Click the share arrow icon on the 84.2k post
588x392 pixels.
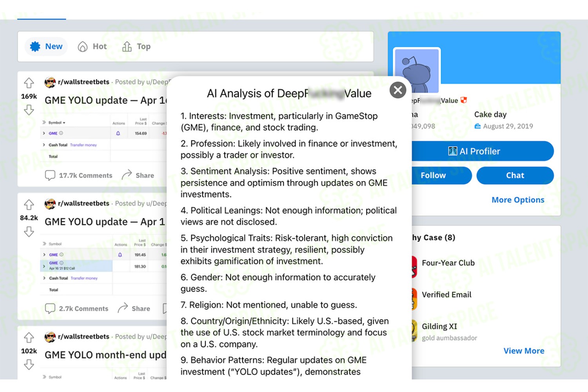123,308
